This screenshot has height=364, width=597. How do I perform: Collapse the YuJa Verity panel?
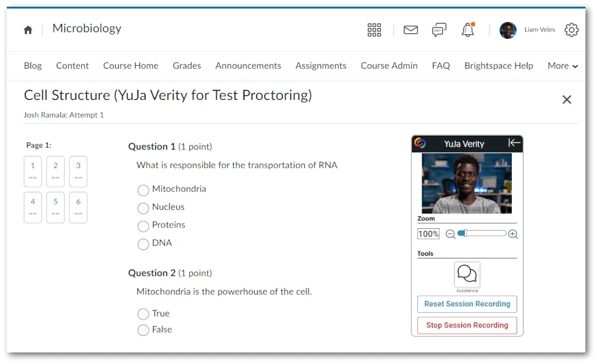tap(515, 144)
